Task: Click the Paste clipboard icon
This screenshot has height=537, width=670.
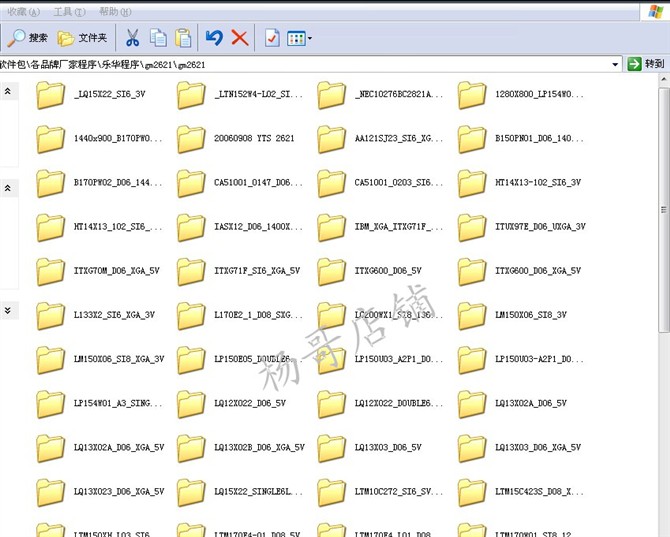Action: (x=183, y=38)
